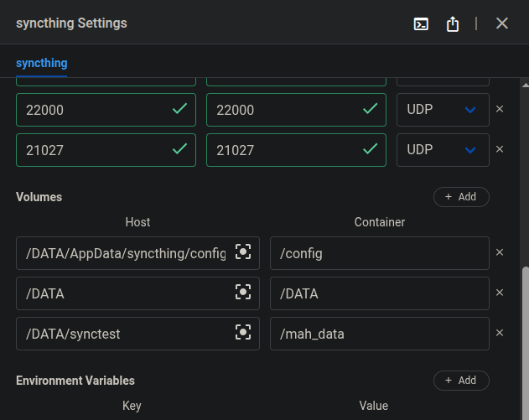Screen dimensions: 529x420
Task: Add a new environment variable
Action: (x=461, y=381)
